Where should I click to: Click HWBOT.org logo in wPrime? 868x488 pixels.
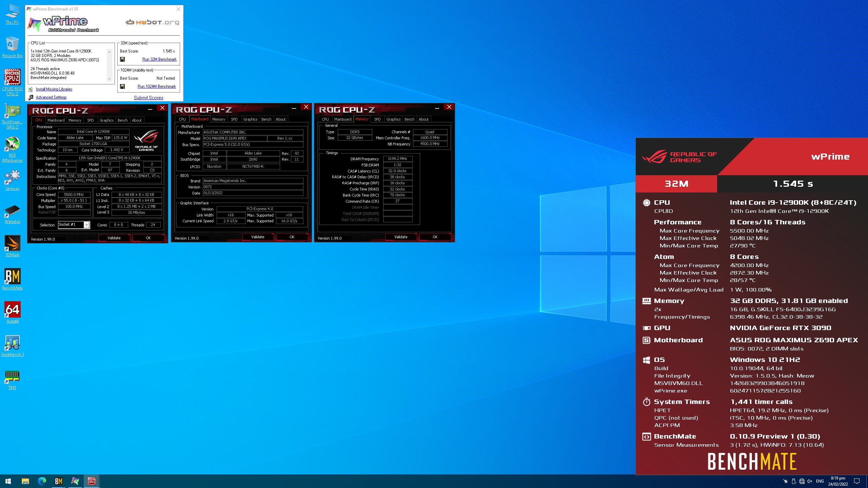pos(152,22)
